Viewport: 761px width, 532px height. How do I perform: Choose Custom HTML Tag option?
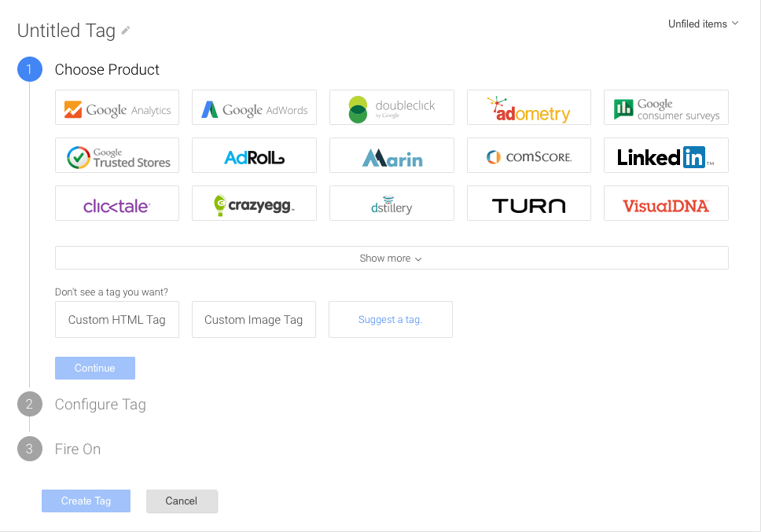click(117, 320)
